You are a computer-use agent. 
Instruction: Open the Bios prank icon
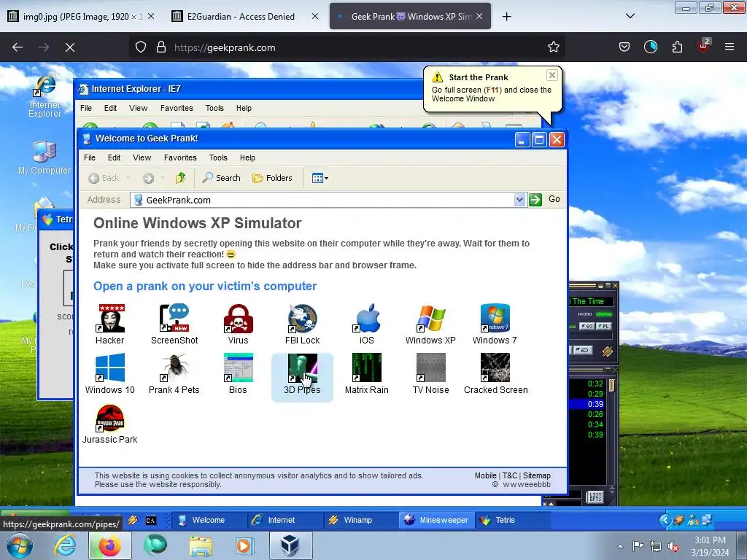239,374
